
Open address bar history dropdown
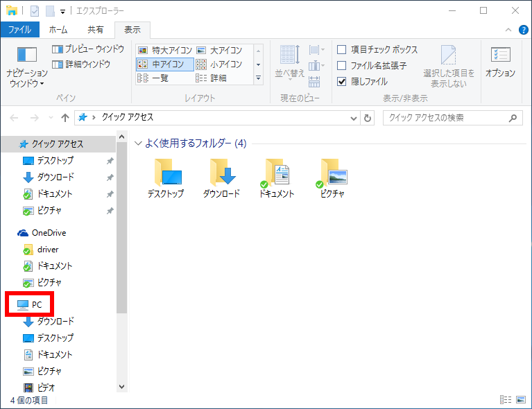354,118
